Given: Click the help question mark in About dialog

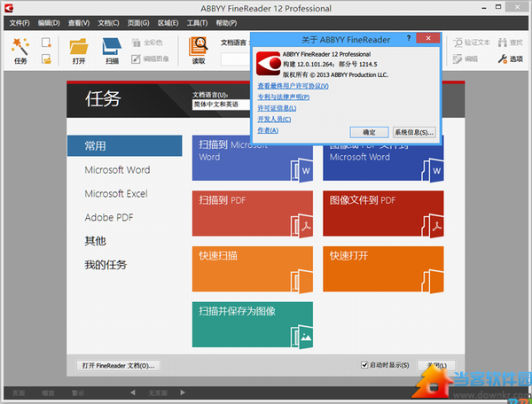Looking at the screenshot, I should pos(409,38).
